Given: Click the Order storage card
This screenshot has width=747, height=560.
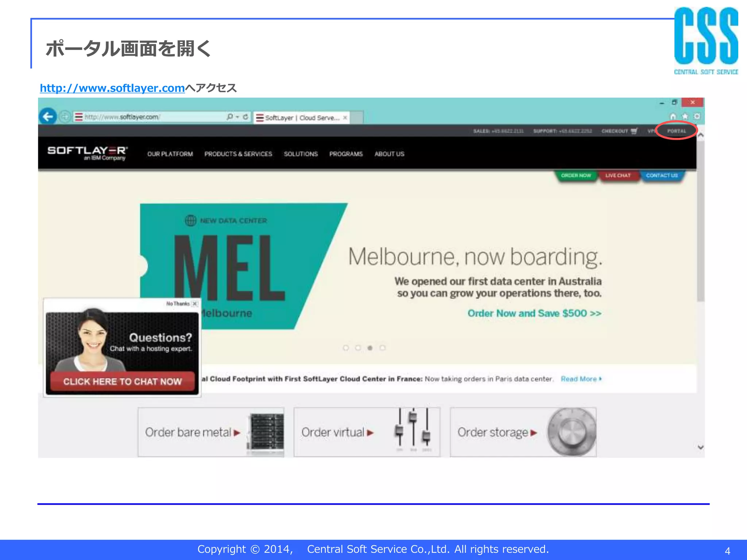Looking at the screenshot, I should [523, 432].
